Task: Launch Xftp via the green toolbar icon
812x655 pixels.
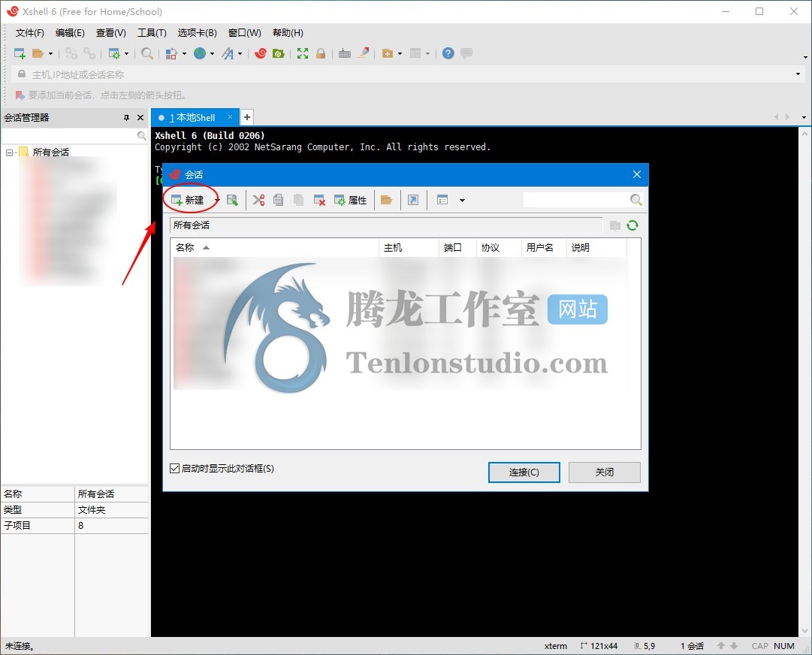Action: pos(279,53)
